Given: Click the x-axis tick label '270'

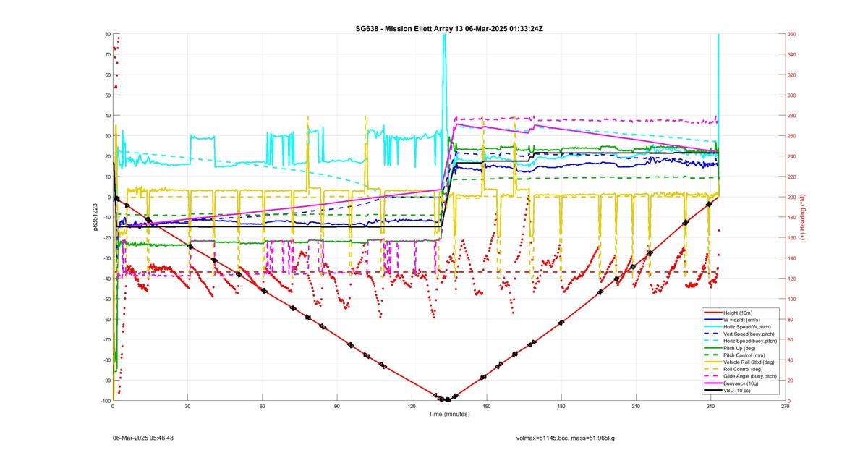Looking at the screenshot, I should 785,407.
